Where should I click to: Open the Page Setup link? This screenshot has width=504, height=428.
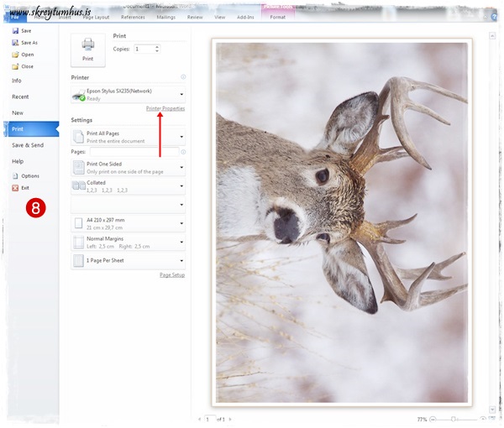(x=172, y=275)
